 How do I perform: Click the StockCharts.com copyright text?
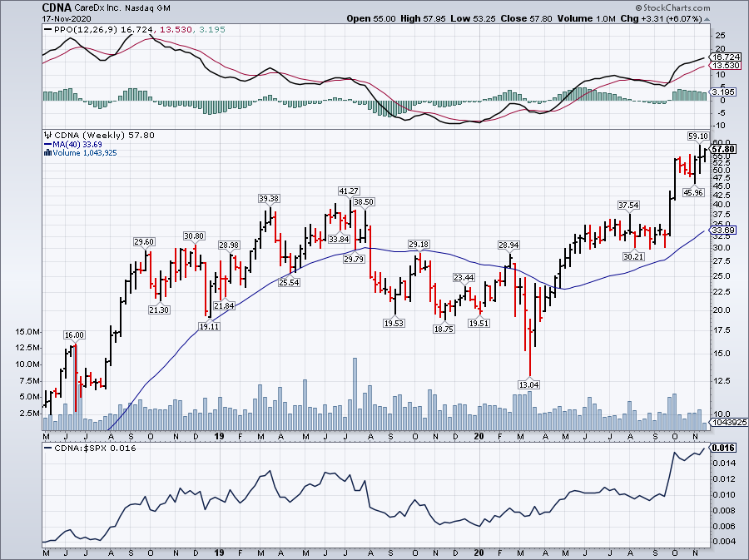click(x=672, y=8)
